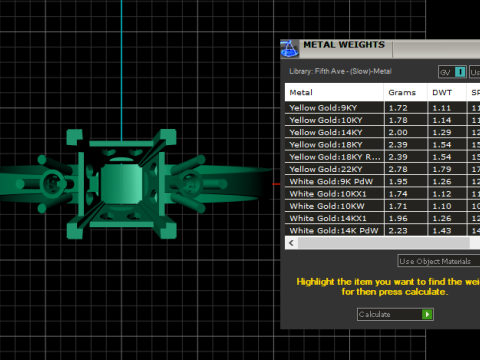The height and width of the screenshot is (360, 480).
Task: Click the Metal Weights scale icon
Action: (289, 49)
